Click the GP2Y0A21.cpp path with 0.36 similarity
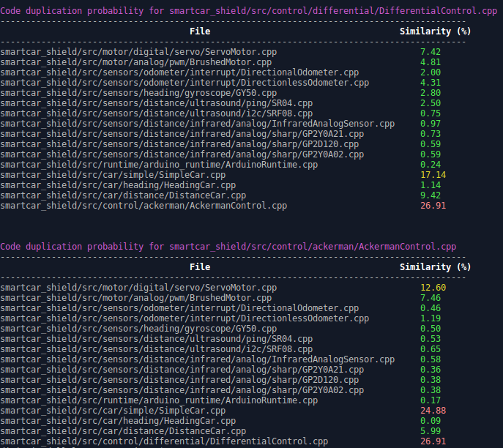Screen dimensions: 503x448 click(182, 370)
